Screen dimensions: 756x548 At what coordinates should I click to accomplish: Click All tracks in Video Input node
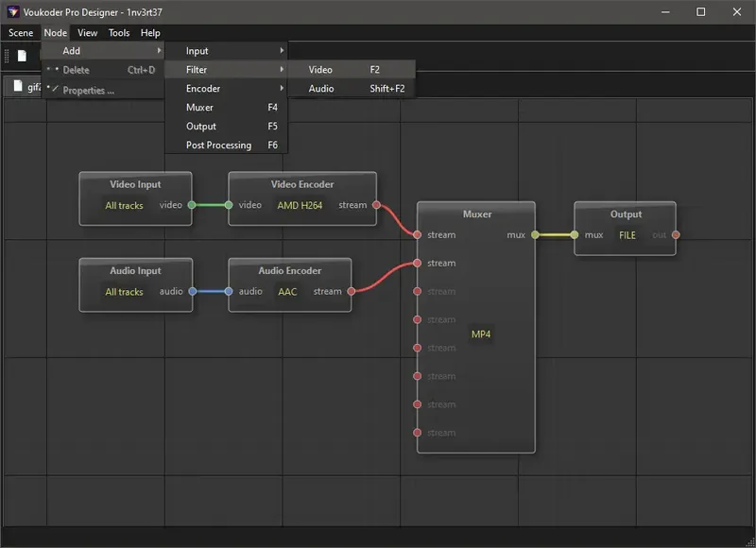(125, 205)
